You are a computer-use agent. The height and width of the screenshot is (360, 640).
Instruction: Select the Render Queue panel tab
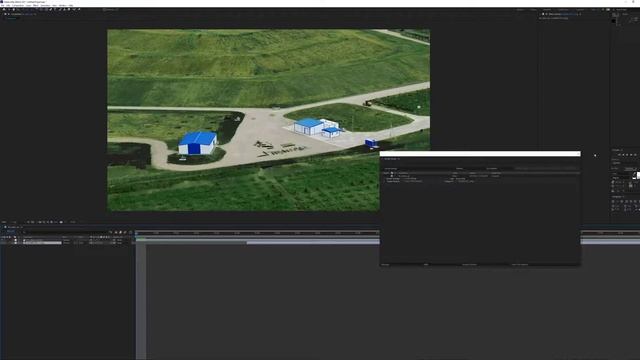click(x=391, y=159)
